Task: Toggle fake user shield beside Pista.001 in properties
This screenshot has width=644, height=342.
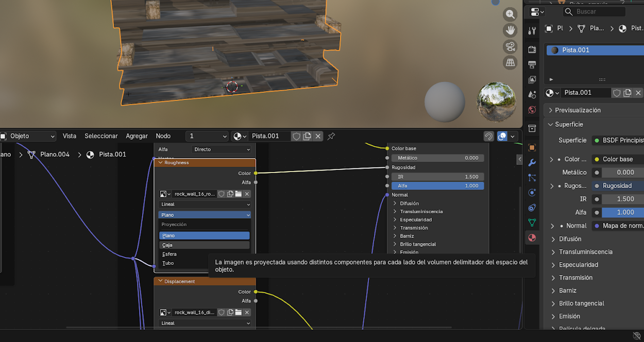Action: tap(616, 93)
